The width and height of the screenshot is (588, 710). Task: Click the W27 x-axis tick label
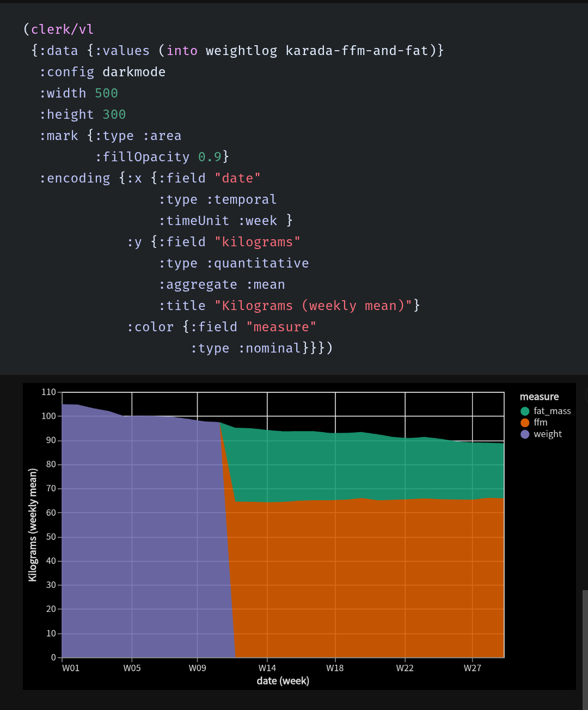pyautogui.click(x=472, y=668)
